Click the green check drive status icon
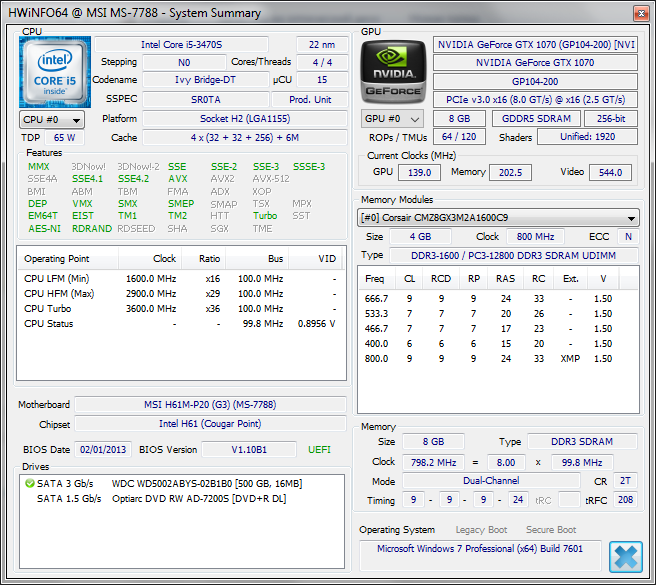 click(x=29, y=484)
